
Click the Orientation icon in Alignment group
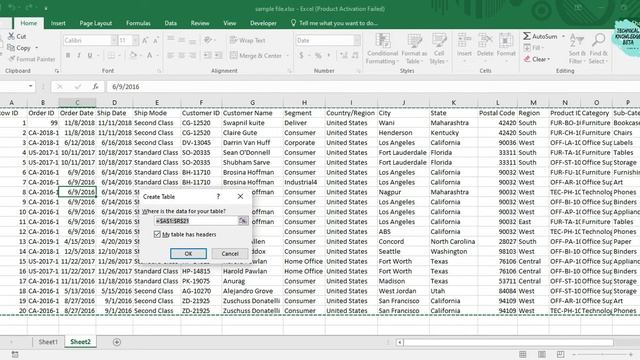[208, 40]
